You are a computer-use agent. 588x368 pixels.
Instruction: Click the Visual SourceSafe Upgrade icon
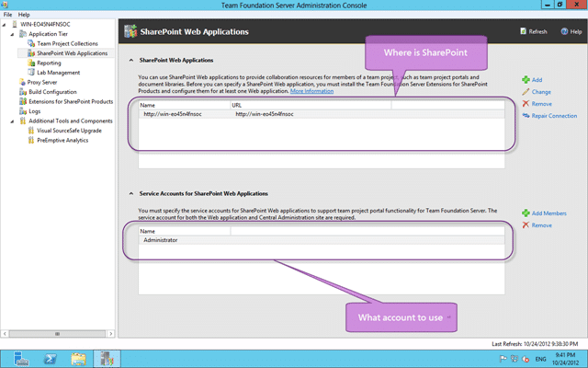tap(31, 131)
